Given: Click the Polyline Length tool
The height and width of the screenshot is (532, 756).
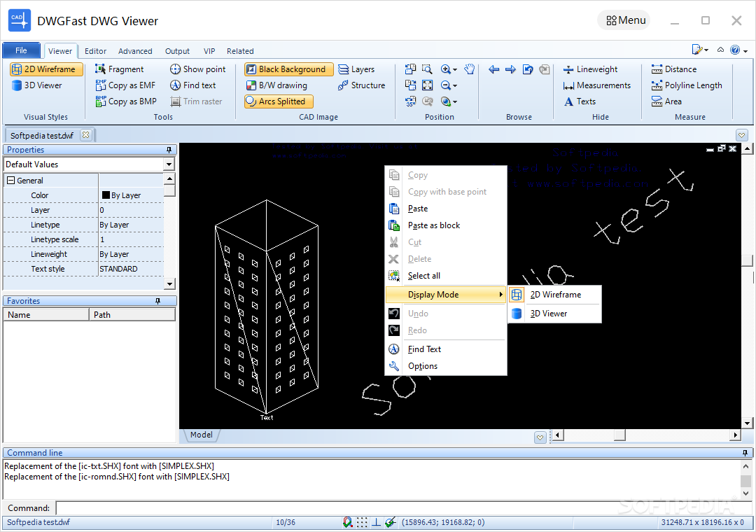Looking at the screenshot, I should point(687,85).
